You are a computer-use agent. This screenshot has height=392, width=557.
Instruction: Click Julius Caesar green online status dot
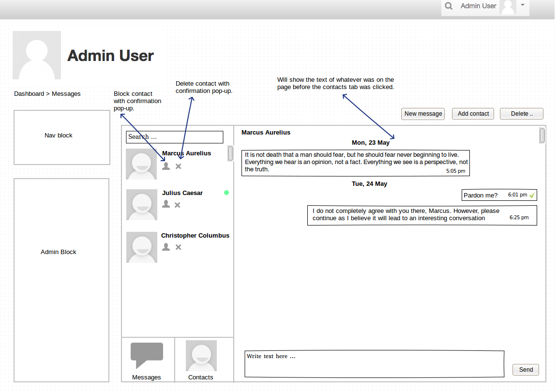226,193
